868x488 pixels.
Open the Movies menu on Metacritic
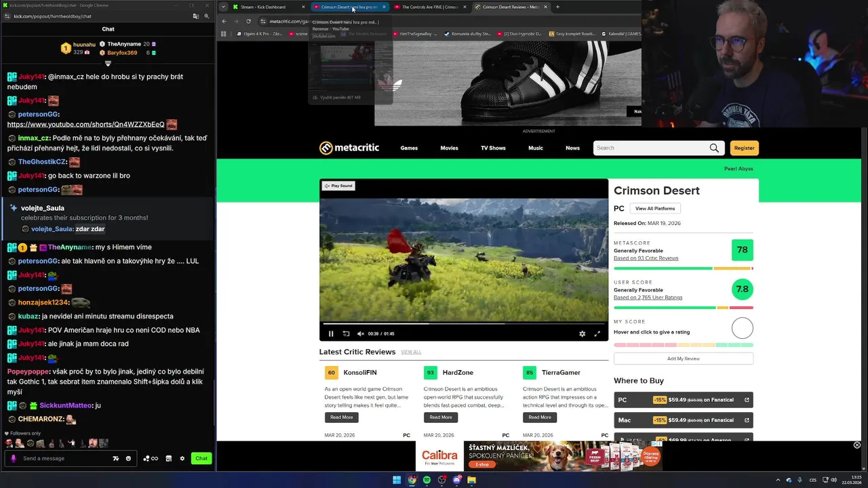tap(449, 148)
